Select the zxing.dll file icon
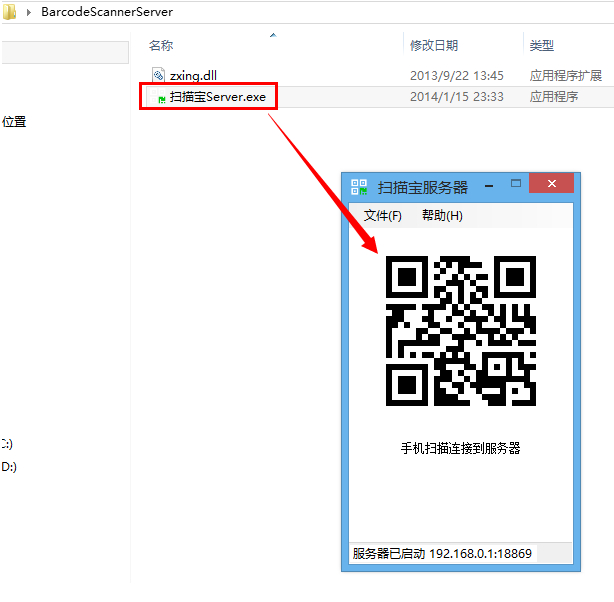This screenshot has width=614, height=602. pos(158,75)
